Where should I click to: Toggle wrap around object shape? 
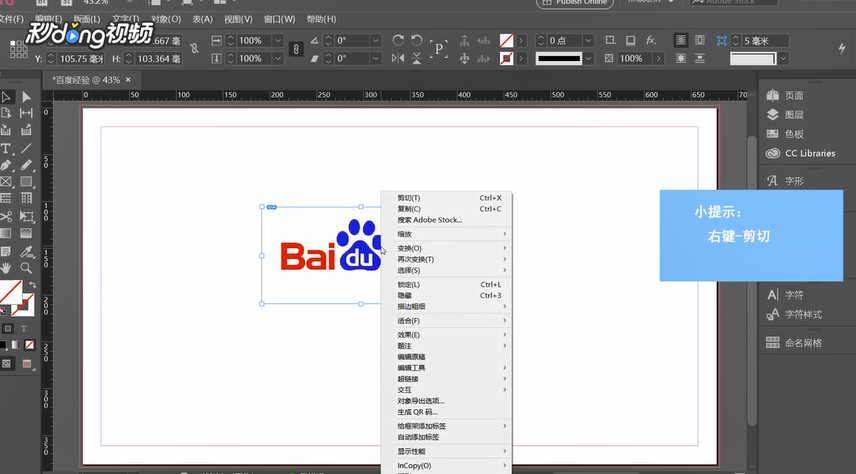coord(681,58)
